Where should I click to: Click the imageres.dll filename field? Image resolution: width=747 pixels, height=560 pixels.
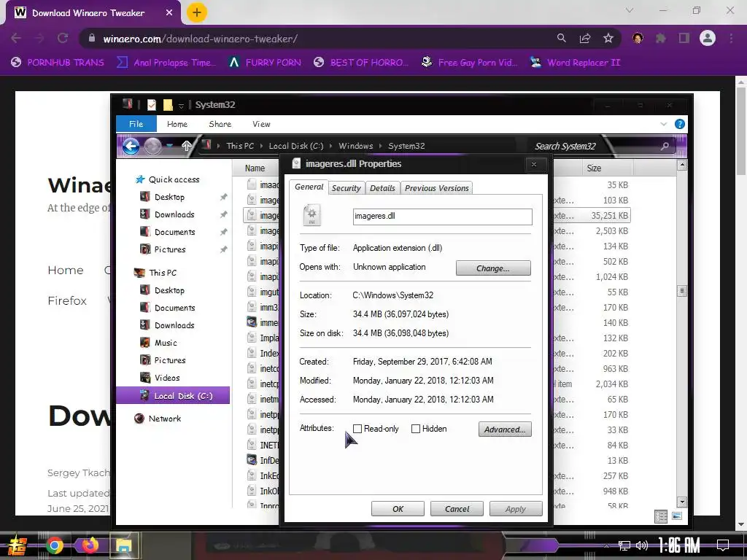[x=442, y=216]
